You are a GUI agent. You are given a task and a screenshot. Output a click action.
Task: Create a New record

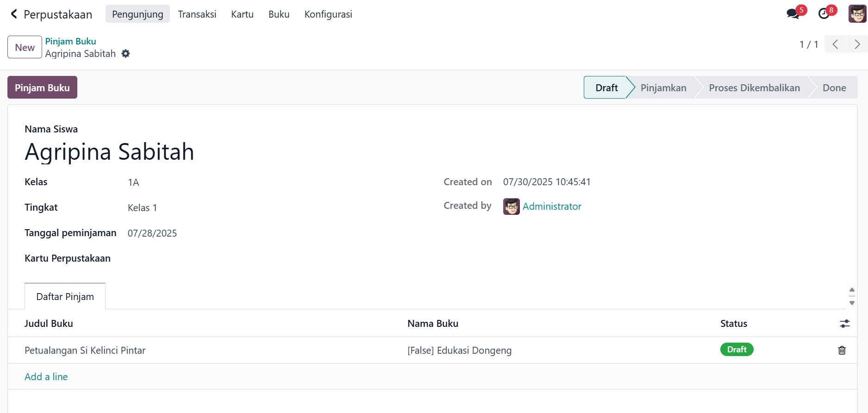[25, 47]
